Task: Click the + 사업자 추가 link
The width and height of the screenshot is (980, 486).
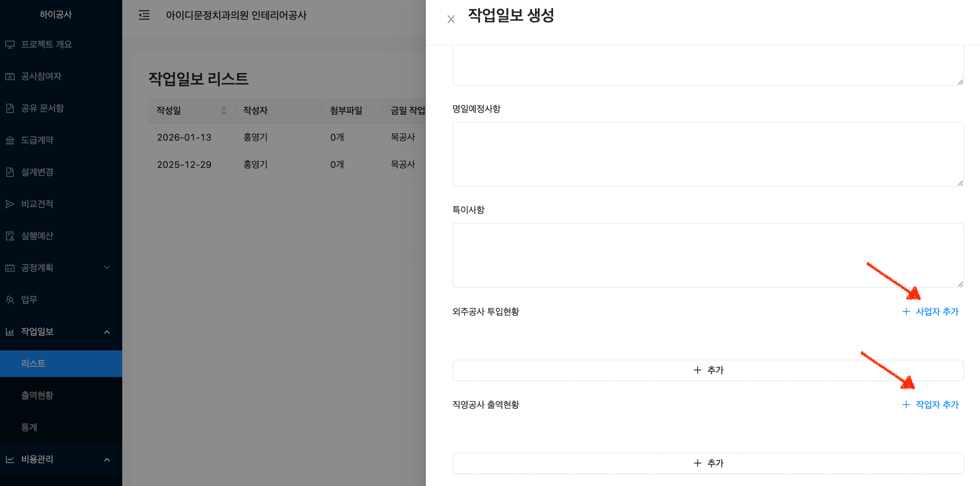Action: click(930, 312)
